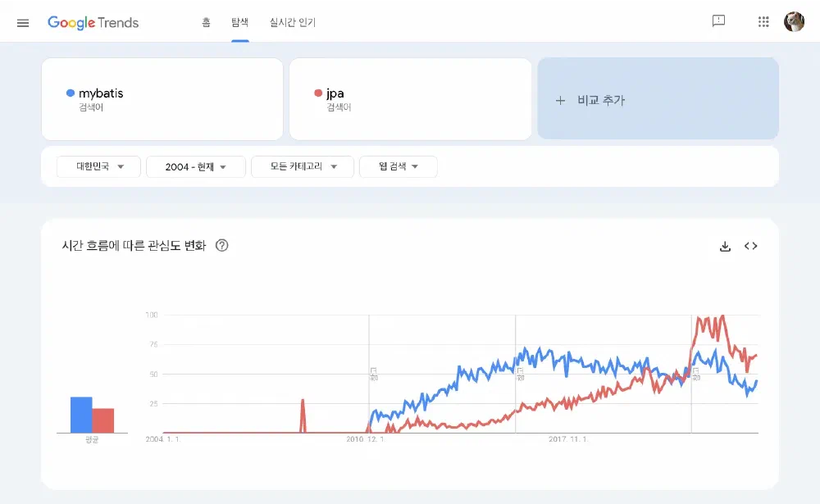Click the embed code icon
The height and width of the screenshot is (504, 820).
[750, 246]
